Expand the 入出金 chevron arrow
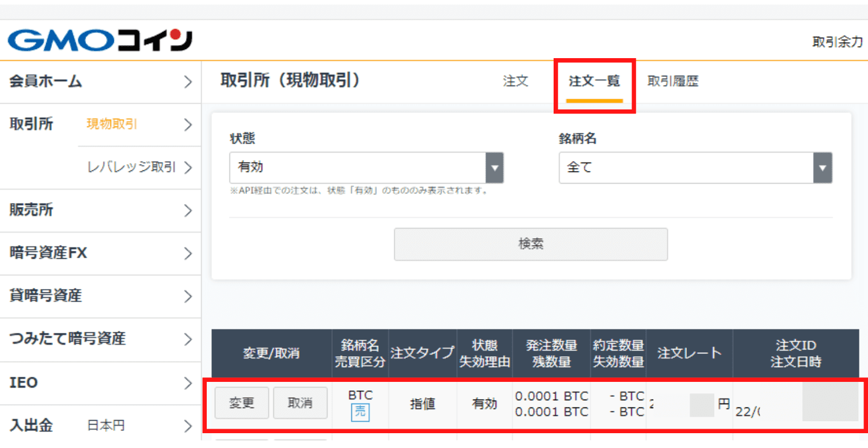Viewport: 868px width, 448px height. coord(188,426)
